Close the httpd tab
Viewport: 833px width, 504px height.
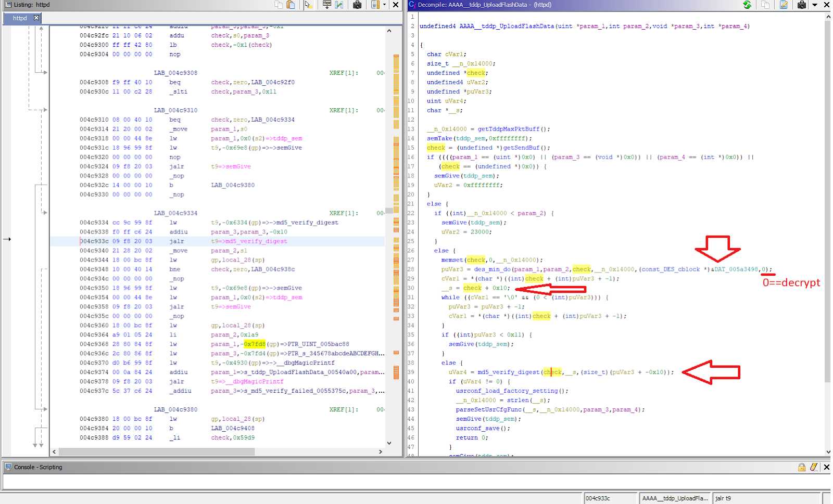(36, 18)
